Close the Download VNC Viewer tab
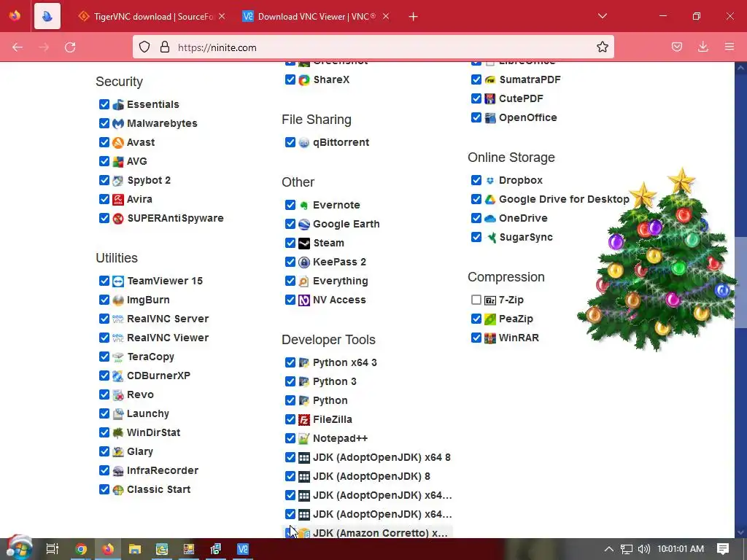Viewport: 747px width, 560px height. tap(386, 16)
